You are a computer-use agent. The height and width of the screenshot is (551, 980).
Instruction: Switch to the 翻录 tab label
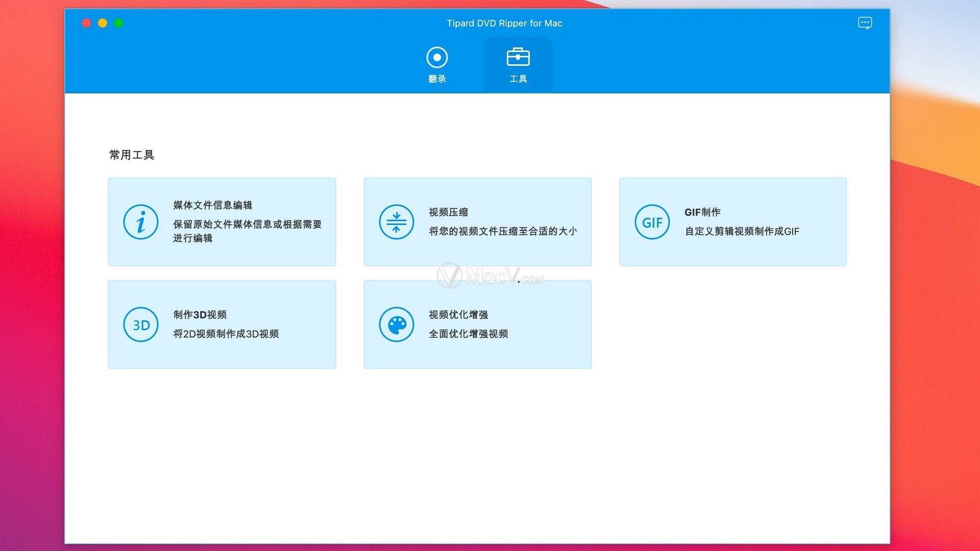point(437,79)
